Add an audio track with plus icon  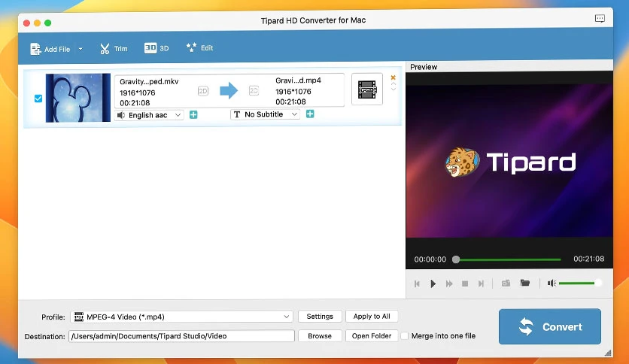click(193, 114)
